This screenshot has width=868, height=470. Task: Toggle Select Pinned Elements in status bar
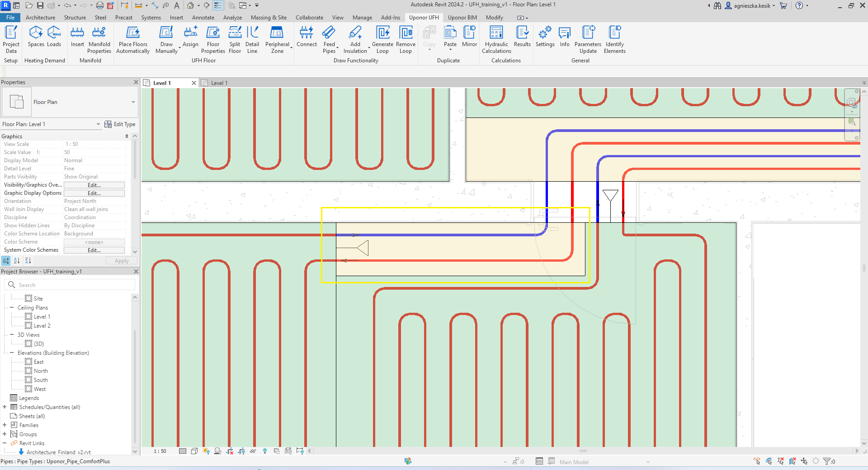(781, 461)
